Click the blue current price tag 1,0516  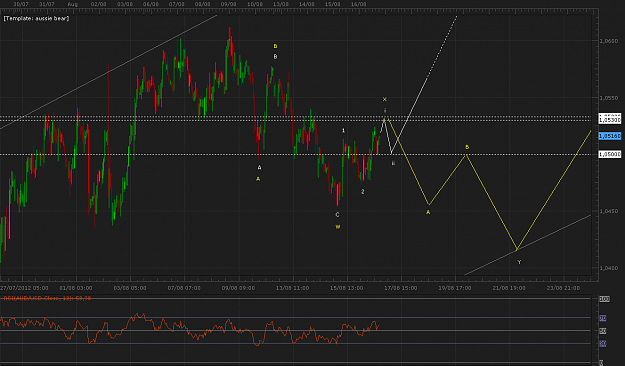click(x=610, y=136)
